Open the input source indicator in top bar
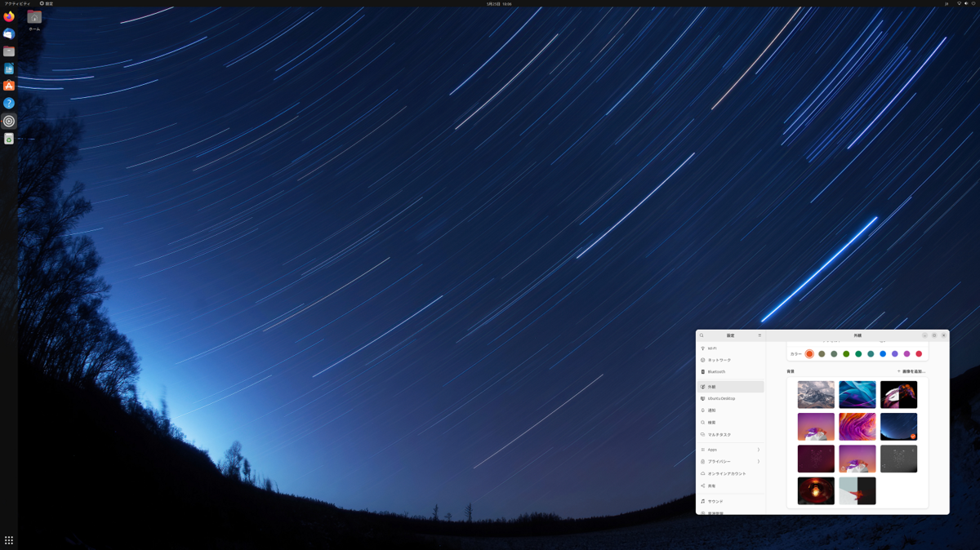 (x=947, y=3)
